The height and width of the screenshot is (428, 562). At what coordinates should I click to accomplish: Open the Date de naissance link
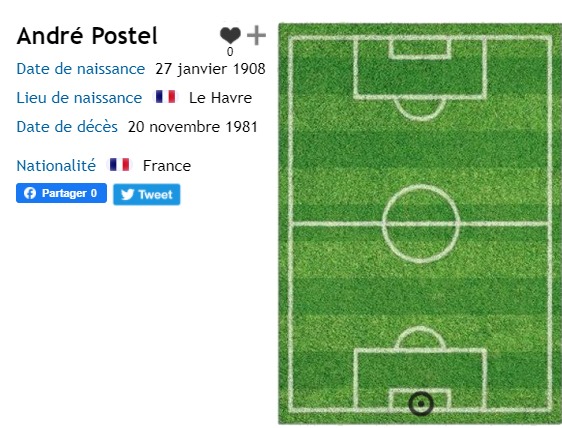(x=81, y=69)
